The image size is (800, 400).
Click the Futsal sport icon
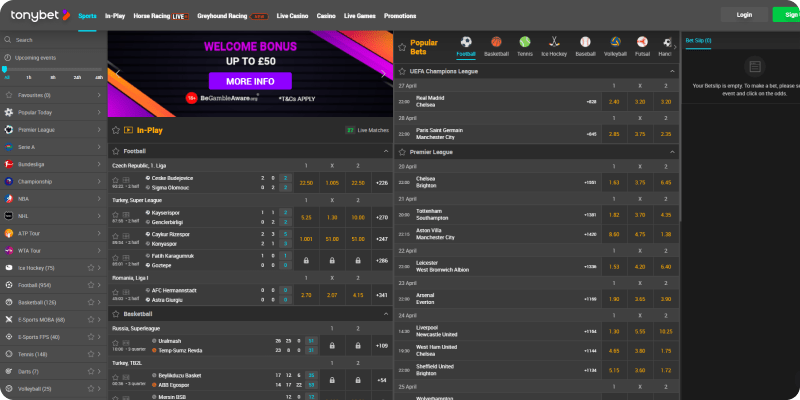point(642,43)
